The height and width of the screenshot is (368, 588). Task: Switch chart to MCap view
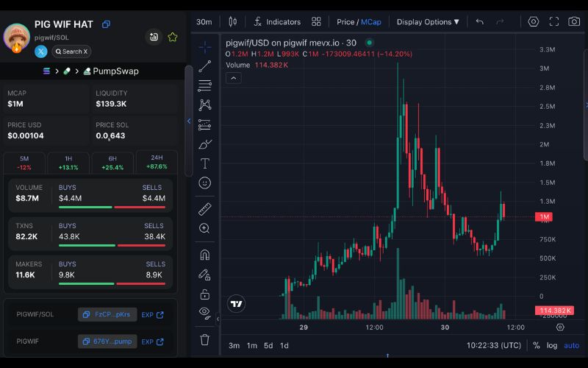371,22
